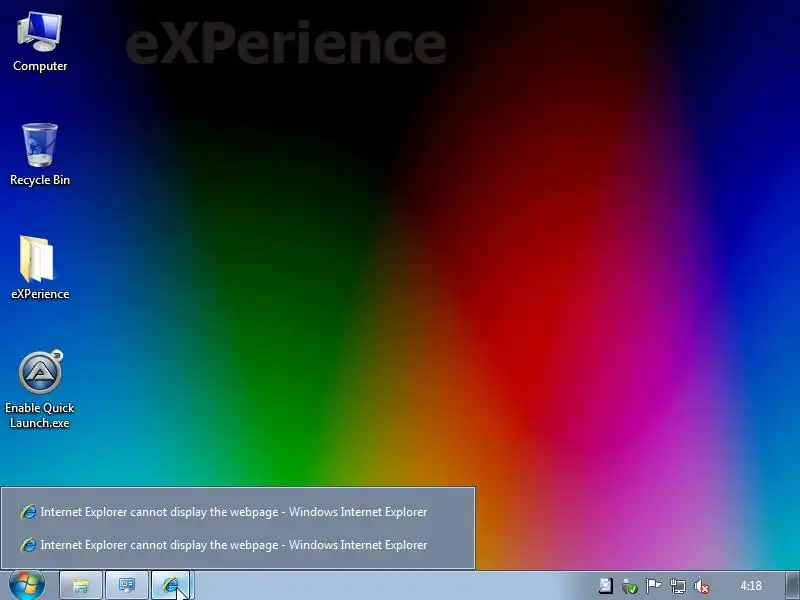Viewport: 800px width, 600px height.
Task: Select the Recycle Bin icon
Action: click(x=40, y=155)
